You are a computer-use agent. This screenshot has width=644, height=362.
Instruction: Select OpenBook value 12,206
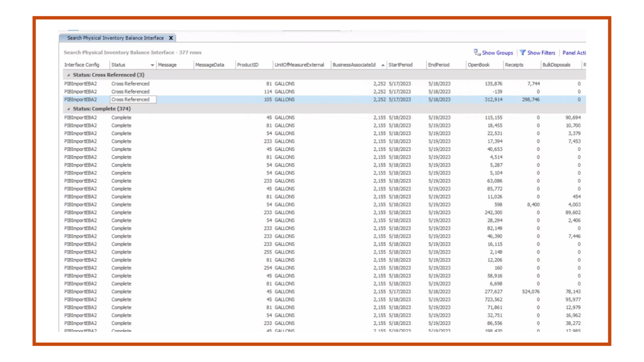click(x=495, y=261)
